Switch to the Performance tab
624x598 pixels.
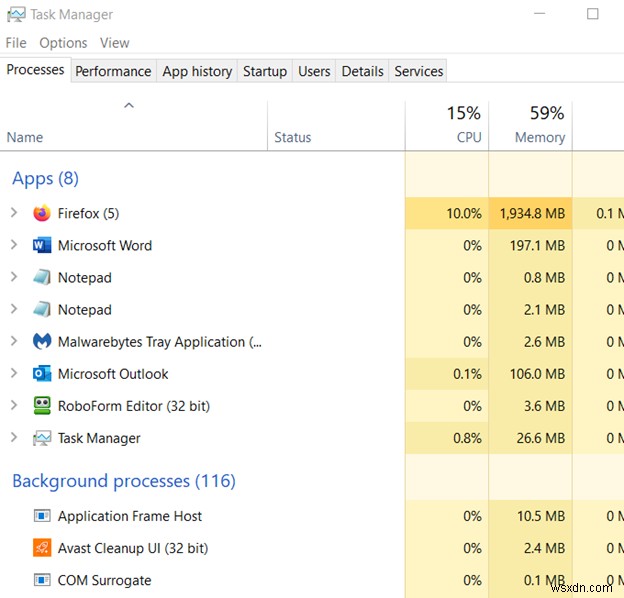113,71
